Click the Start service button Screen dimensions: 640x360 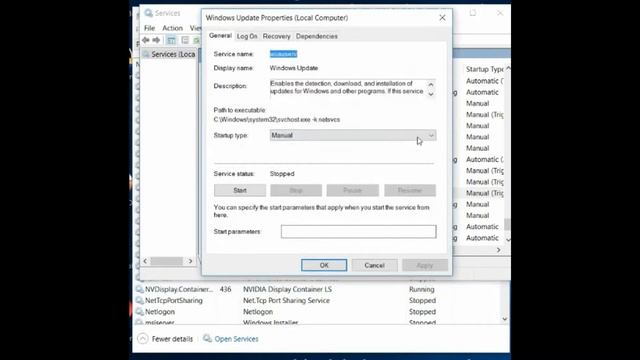tap(240, 190)
